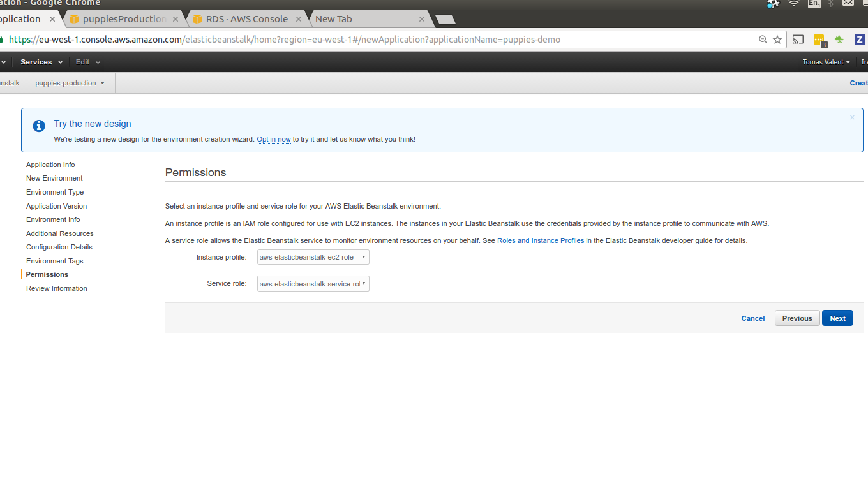The height and width of the screenshot is (488, 868).
Task: Go to the Application Info step
Action: 50,165
